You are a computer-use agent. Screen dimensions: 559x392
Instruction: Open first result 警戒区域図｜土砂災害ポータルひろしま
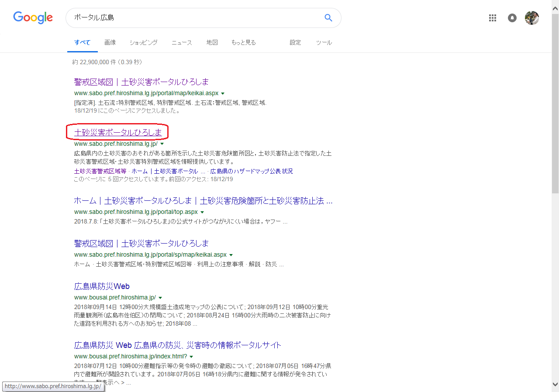click(x=141, y=82)
